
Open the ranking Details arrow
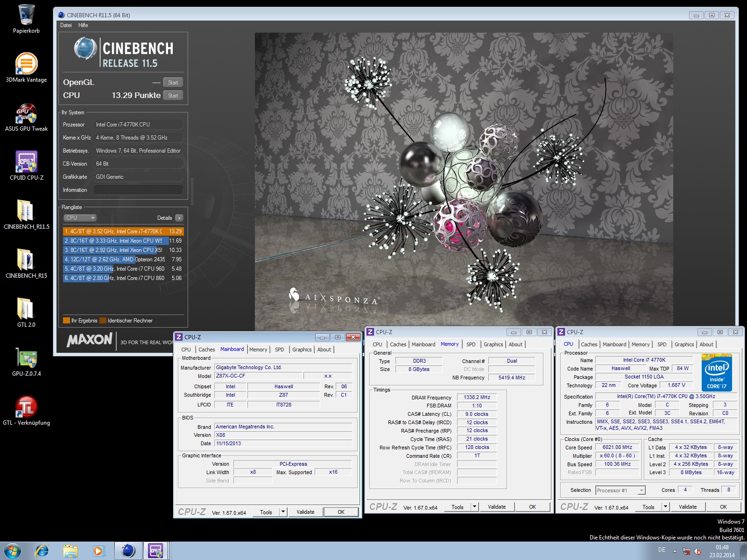coord(179,218)
